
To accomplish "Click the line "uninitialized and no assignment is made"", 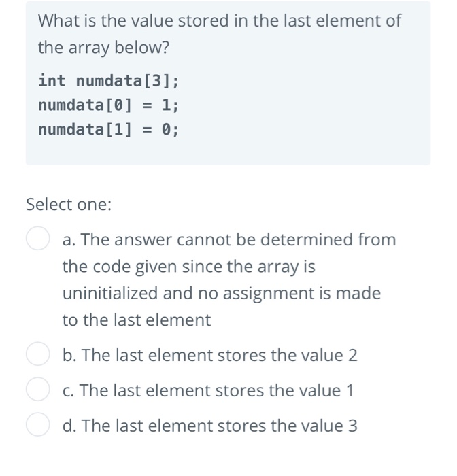I will coord(222,293).
